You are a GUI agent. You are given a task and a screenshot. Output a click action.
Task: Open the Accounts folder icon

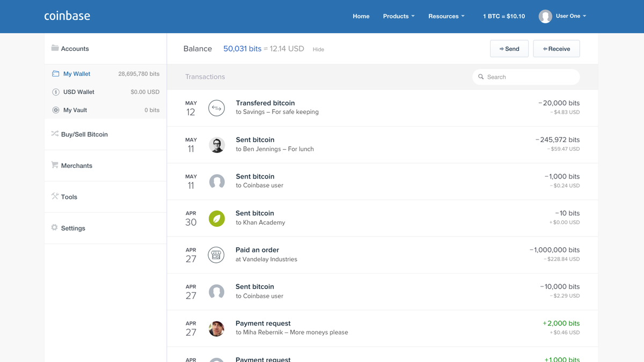(55, 48)
